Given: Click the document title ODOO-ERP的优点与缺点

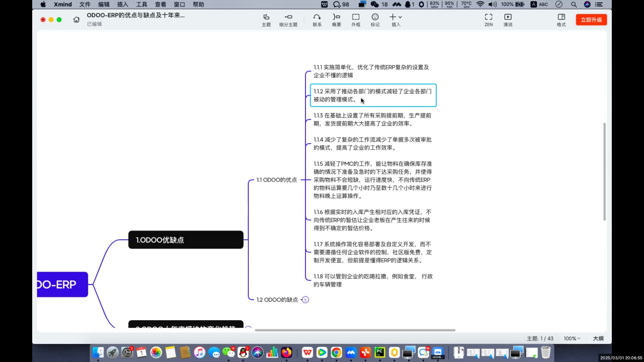Looking at the screenshot, I should pos(136,15).
